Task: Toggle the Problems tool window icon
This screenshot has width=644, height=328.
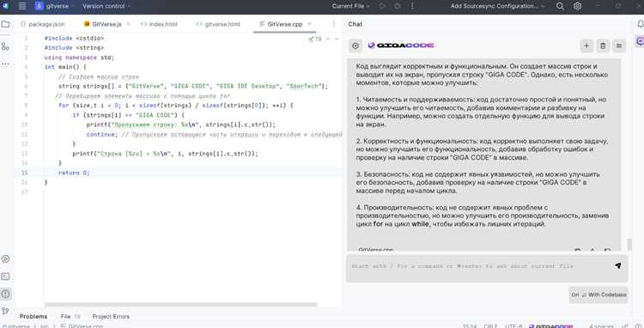Action: (x=5, y=294)
